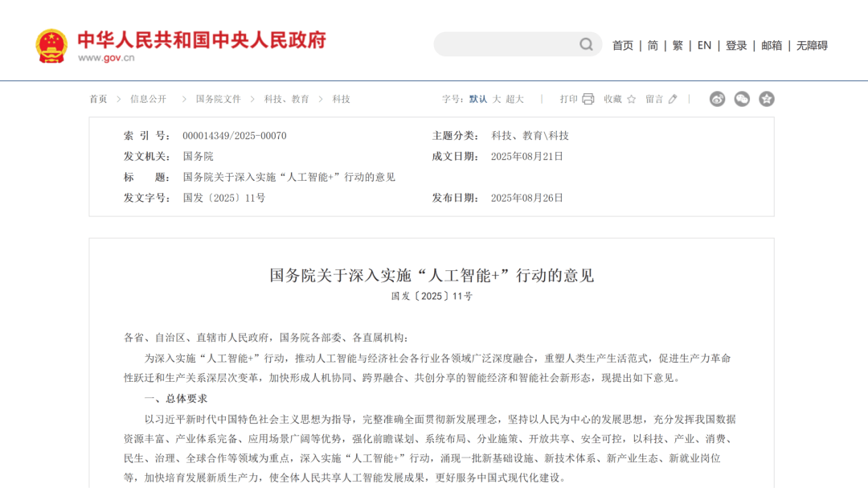Share the page via Weibo icon
868x488 pixels.
tap(718, 99)
